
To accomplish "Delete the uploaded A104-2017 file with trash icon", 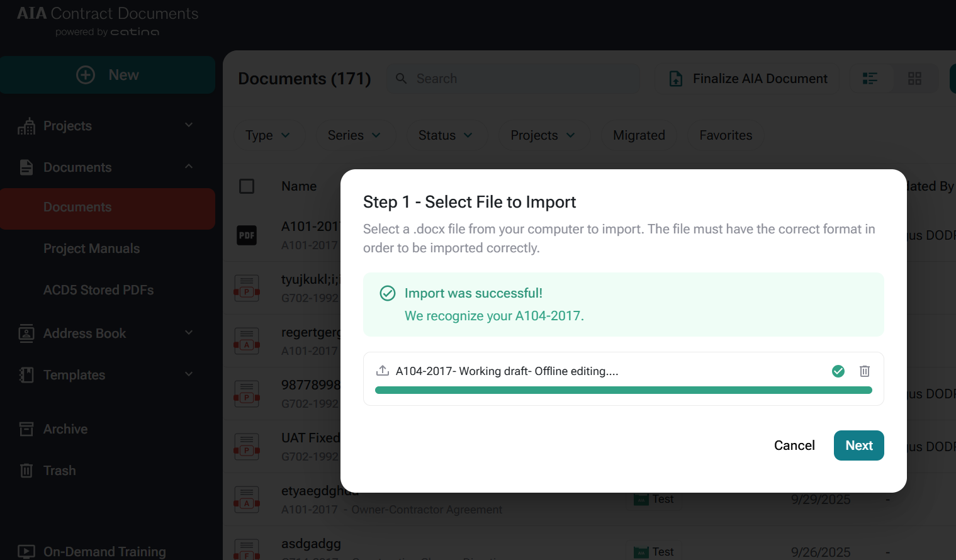I will click(x=865, y=371).
